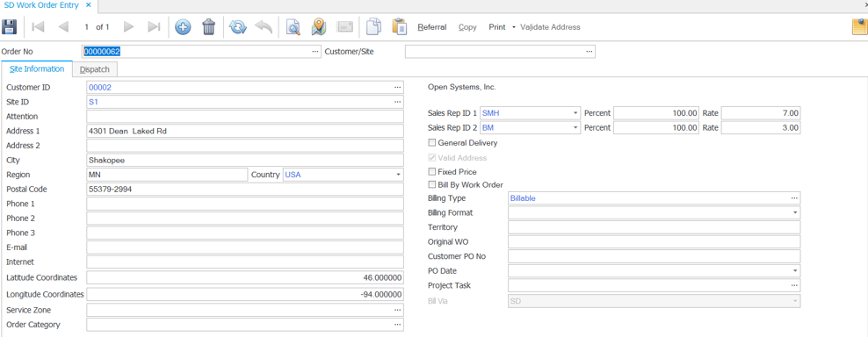Click the Attention input field
This screenshot has width=868, height=337.
(245, 117)
